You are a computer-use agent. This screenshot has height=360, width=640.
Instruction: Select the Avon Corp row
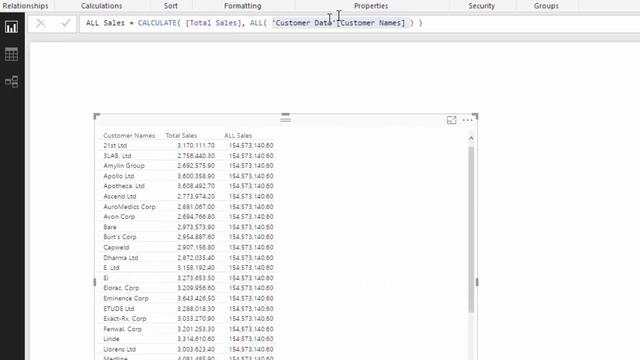pos(188,217)
